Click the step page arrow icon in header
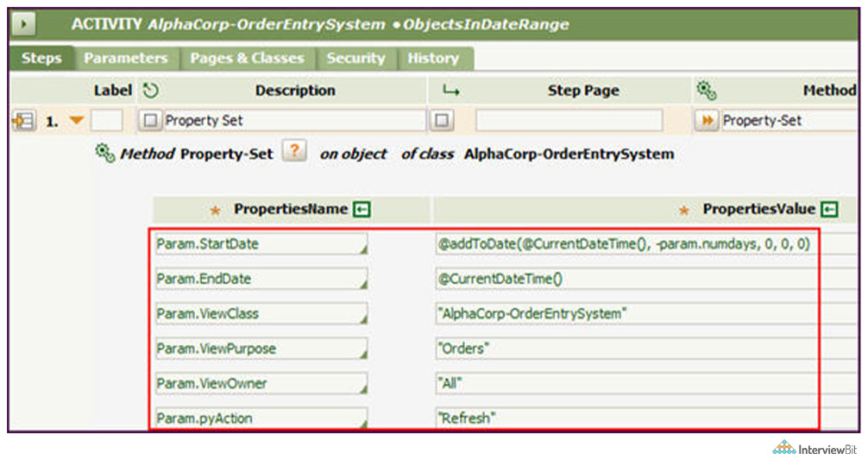This screenshot has height=460, width=868. coord(451,91)
